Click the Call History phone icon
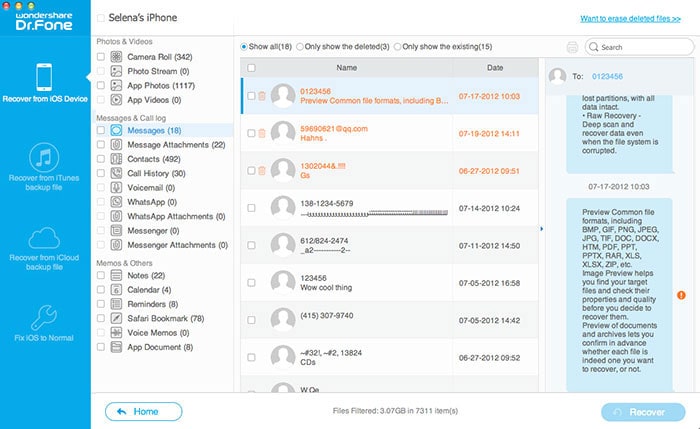 116,173
